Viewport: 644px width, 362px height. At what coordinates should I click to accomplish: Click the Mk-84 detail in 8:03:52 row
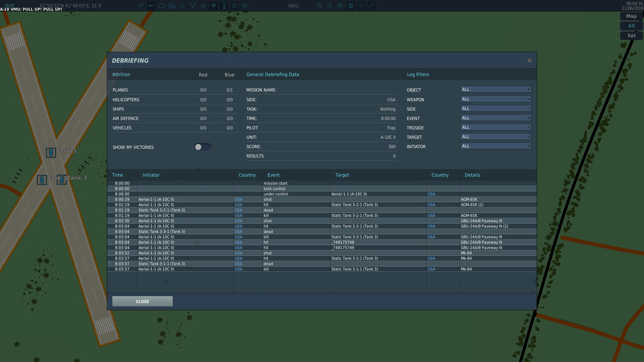(x=466, y=253)
